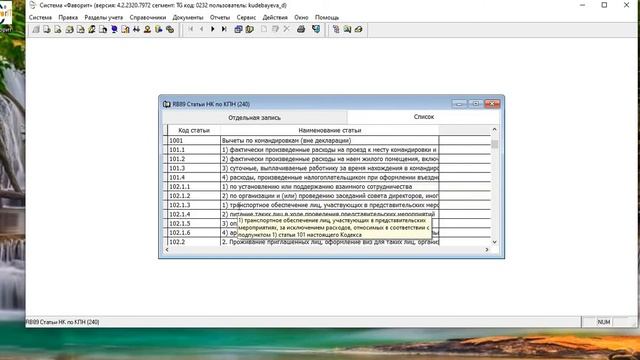
Task: Open the Система menu
Action: (40, 18)
